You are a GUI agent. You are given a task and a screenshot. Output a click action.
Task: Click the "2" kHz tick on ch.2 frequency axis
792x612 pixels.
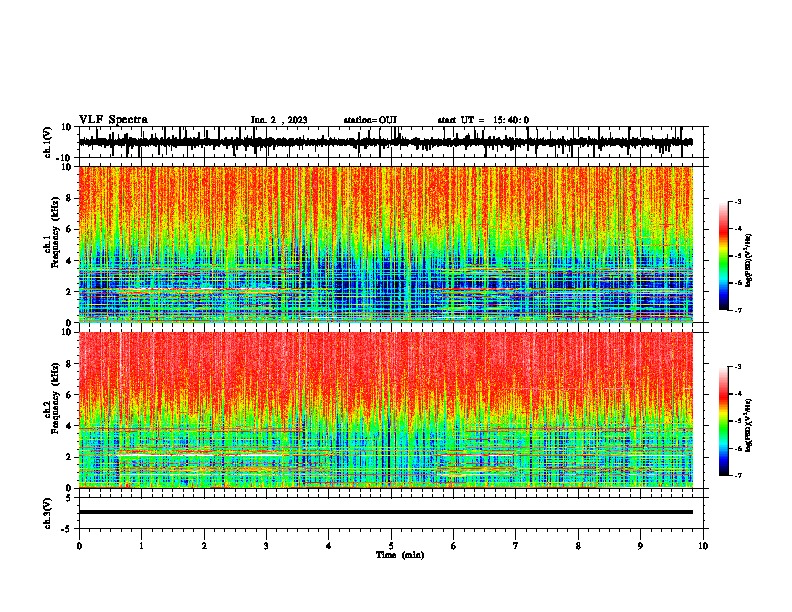pos(70,457)
